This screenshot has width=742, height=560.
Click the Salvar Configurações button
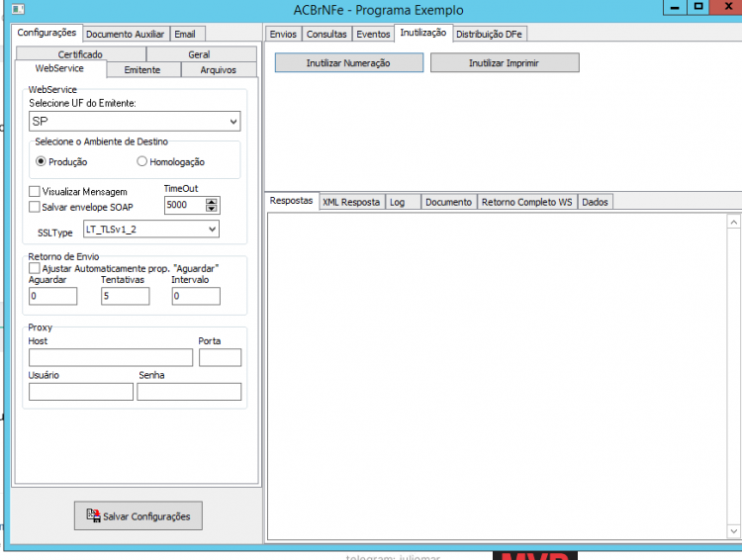(x=139, y=515)
